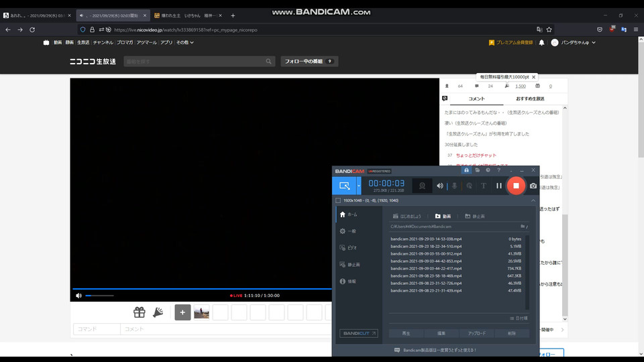Viewport: 644px width, 362px height.
Task: Open Bandicam help question mark
Action: click(498, 170)
